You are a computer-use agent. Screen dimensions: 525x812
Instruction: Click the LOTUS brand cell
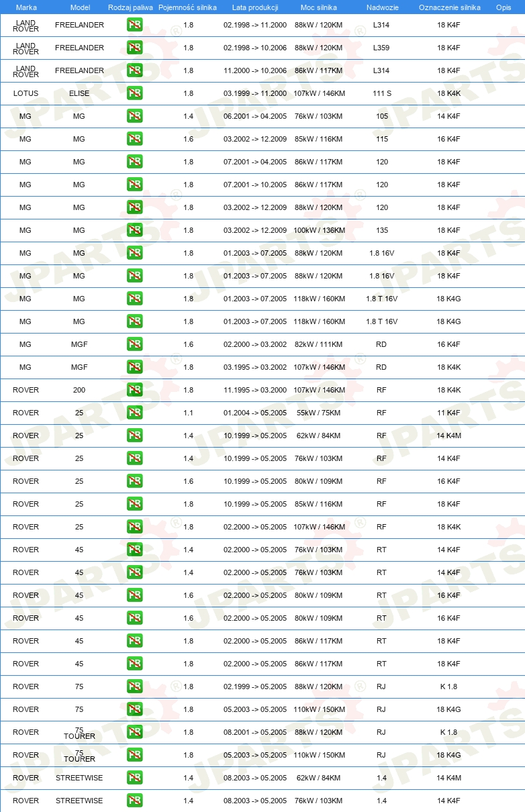[x=26, y=93]
